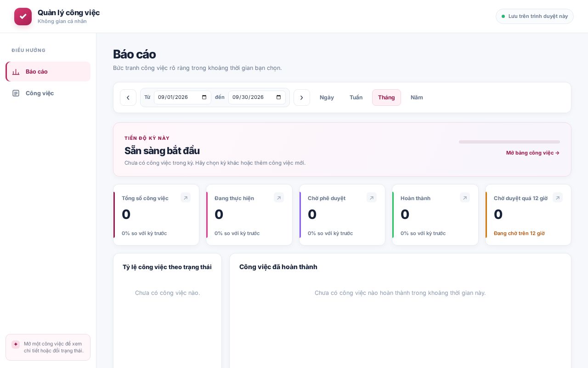This screenshot has height=368, width=588.
Task: Open arrow icon on Chờ phê duyệt card
Action: [x=372, y=198]
